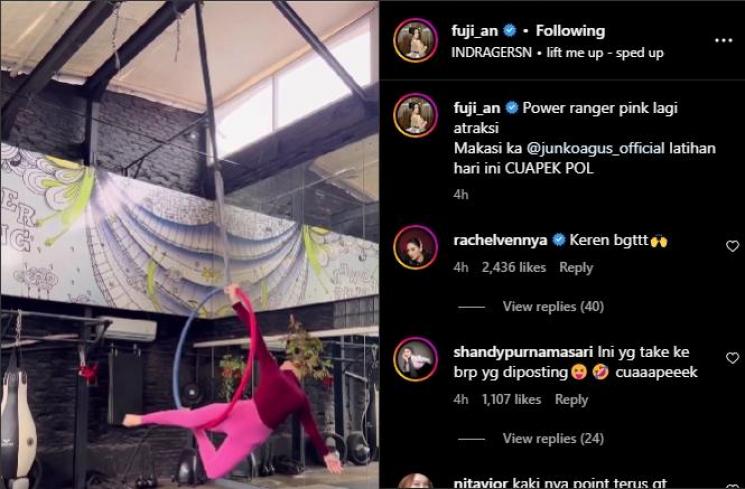Open fuji_an avatar beside the caption
The height and width of the screenshot is (489, 745).
pyautogui.click(x=415, y=115)
